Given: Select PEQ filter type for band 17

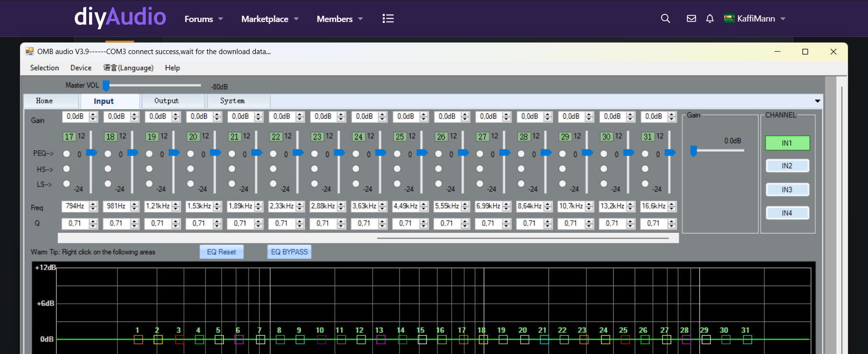Looking at the screenshot, I should point(67,154).
